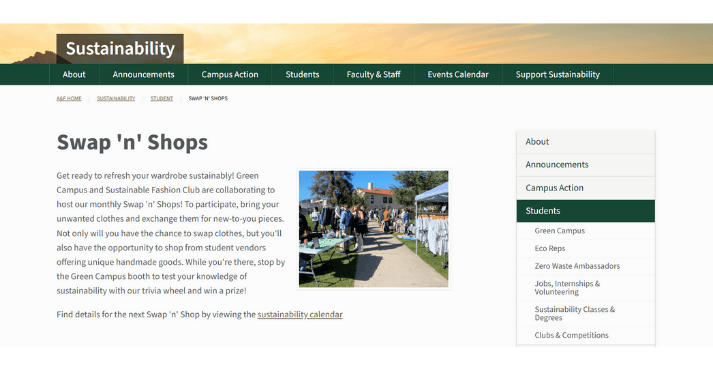Screen dimensions: 713x370
Task: Open Announcements in the top navigation bar
Action: coord(144,75)
